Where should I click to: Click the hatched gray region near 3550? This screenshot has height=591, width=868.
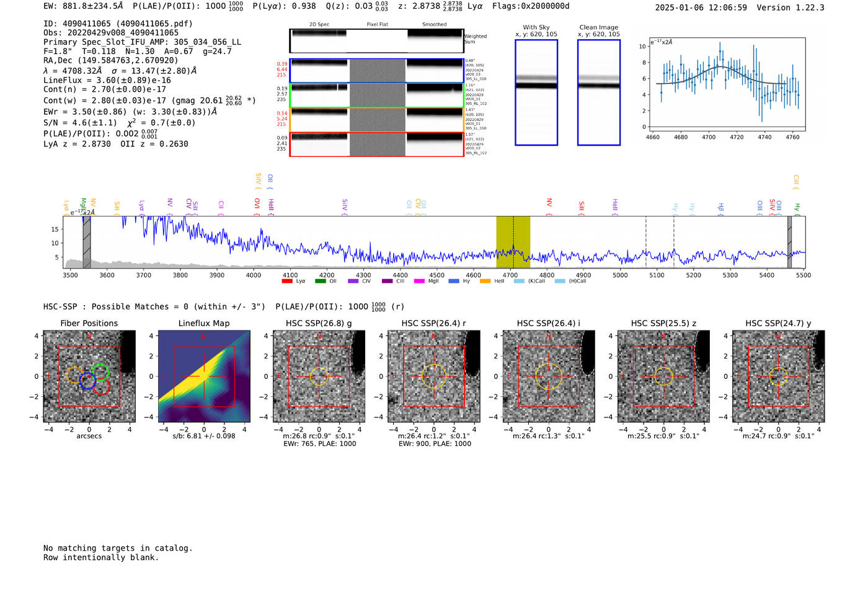[x=87, y=242]
